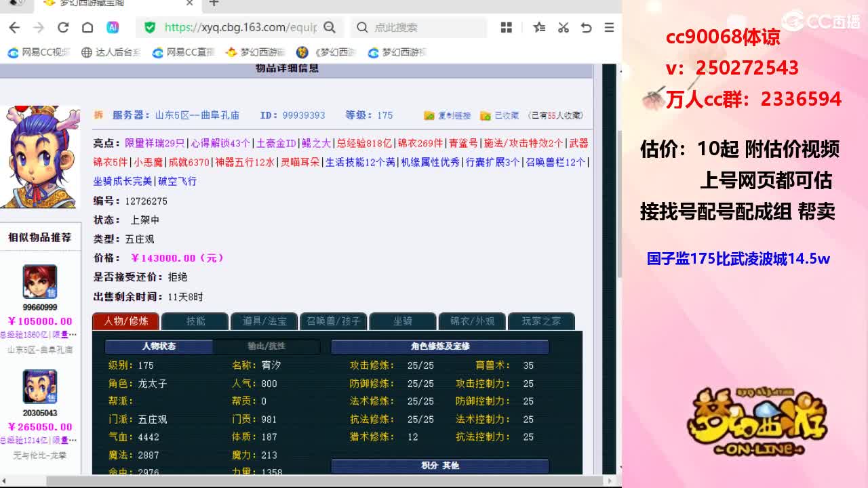The height and width of the screenshot is (488, 868).
Task: Click the zoom magnifier in address bar
Action: [x=330, y=27]
